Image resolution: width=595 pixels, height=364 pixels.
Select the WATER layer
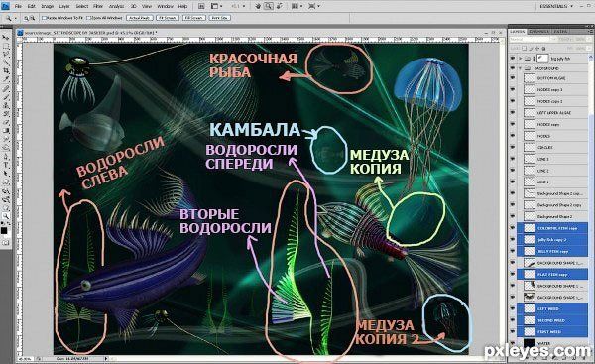(552, 343)
